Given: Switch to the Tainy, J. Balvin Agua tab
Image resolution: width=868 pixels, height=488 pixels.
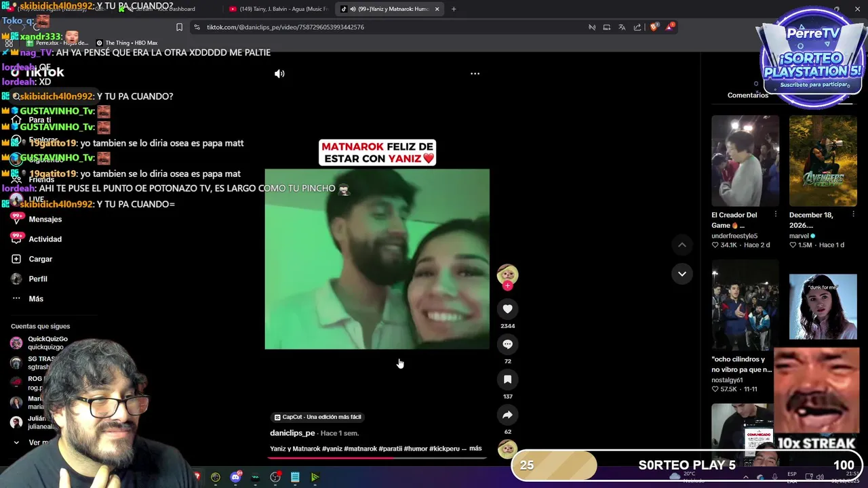Looking at the screenshot, I should (x=278, y=9).
